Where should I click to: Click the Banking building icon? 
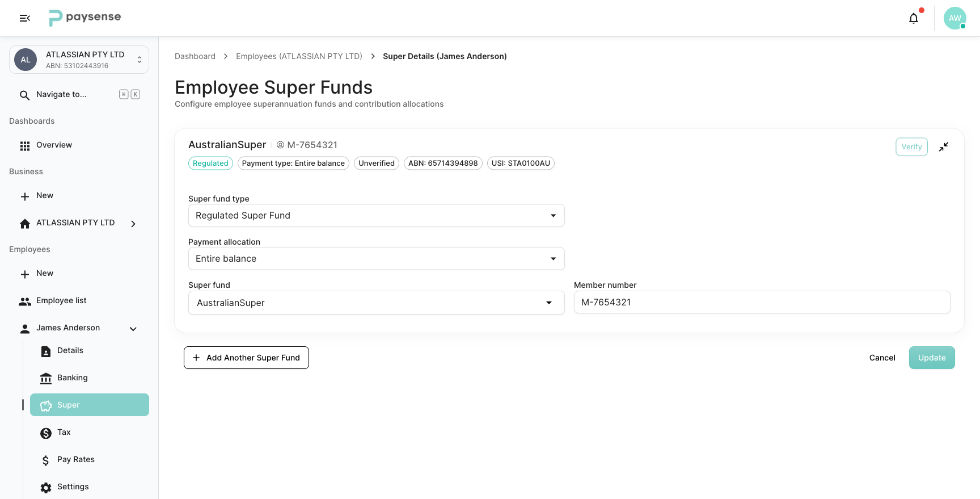pos(46,379)
